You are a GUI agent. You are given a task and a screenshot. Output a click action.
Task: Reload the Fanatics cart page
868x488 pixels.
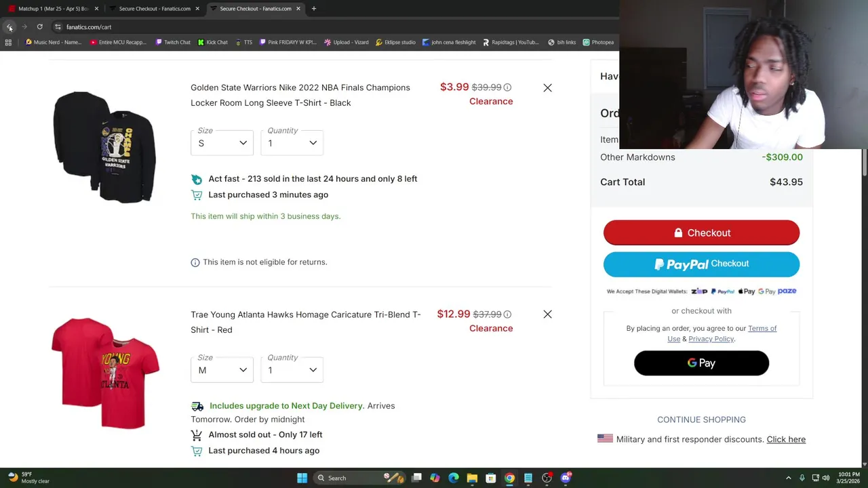39,27
